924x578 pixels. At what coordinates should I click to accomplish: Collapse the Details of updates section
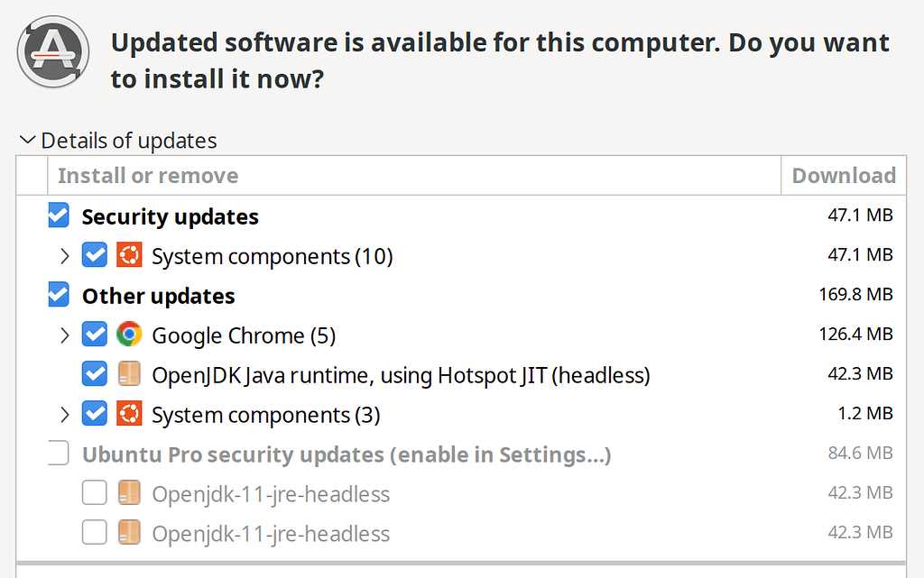[28, 141]
